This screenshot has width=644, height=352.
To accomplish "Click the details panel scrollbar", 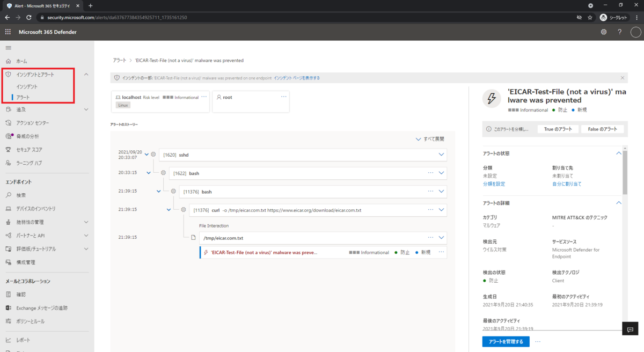I will 625,172.
